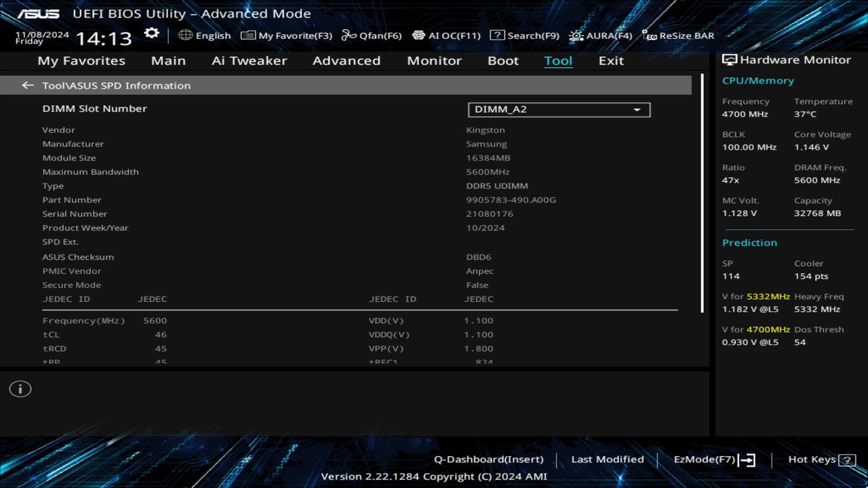
Task: Switch to My Favorites tab
Action: click(x=81, y=60)
